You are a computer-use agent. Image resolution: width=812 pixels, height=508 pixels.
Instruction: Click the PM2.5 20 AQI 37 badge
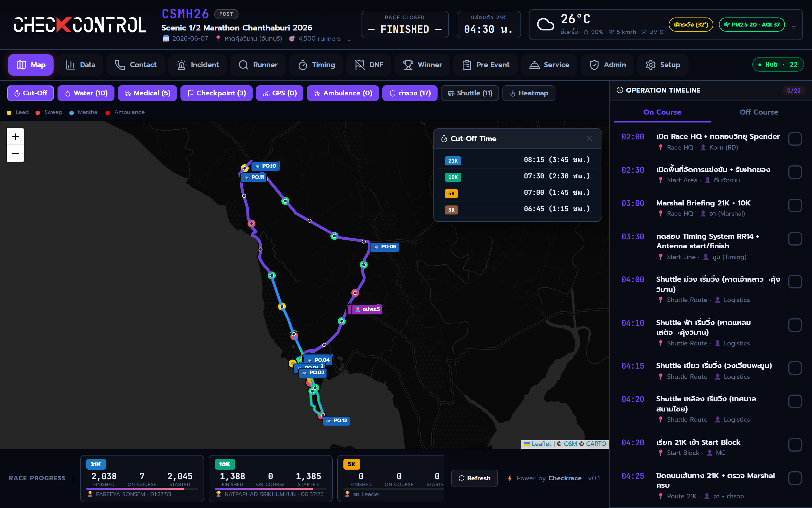coord(752,25)
